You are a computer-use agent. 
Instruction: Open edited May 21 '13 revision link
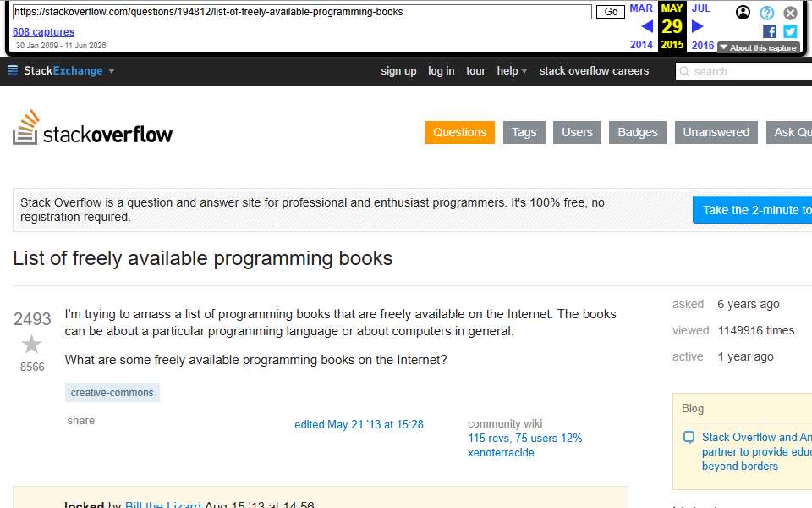tap(359, 424)
